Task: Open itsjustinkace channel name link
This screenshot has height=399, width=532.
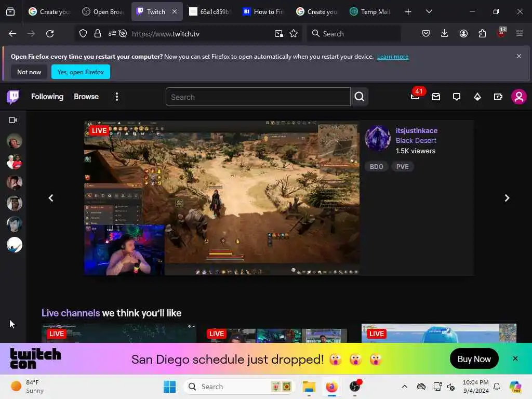Action: pyautogui.click(x=416, y=130)
